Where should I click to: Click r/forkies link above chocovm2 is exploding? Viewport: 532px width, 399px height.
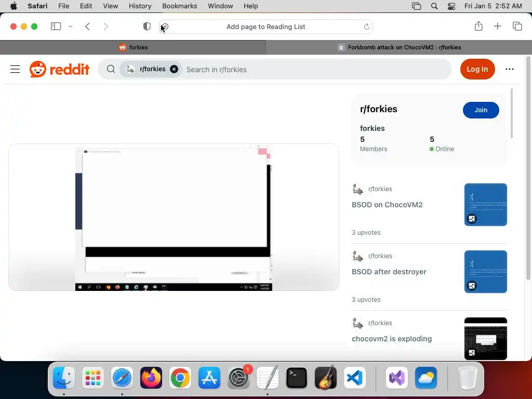[x=380, y=323]
